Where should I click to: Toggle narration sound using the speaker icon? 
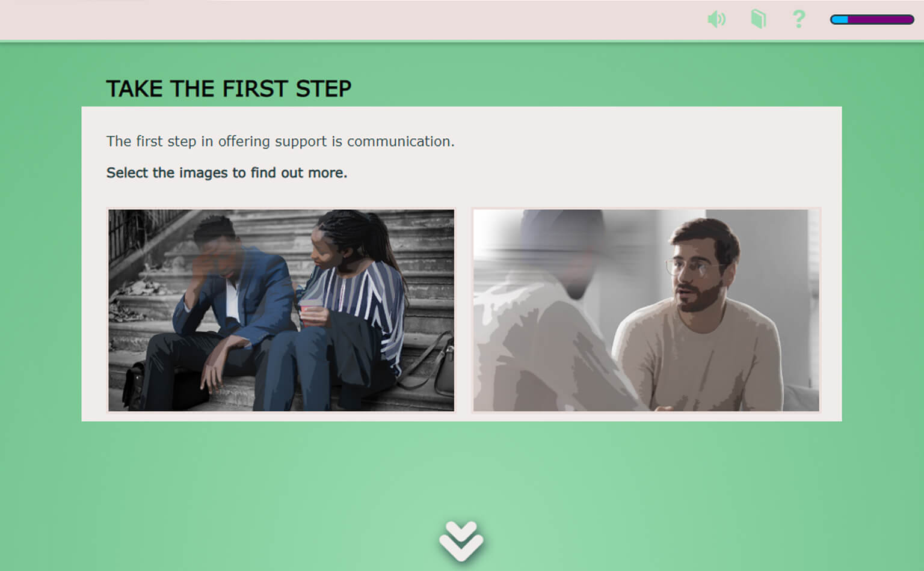click(716, 19)
